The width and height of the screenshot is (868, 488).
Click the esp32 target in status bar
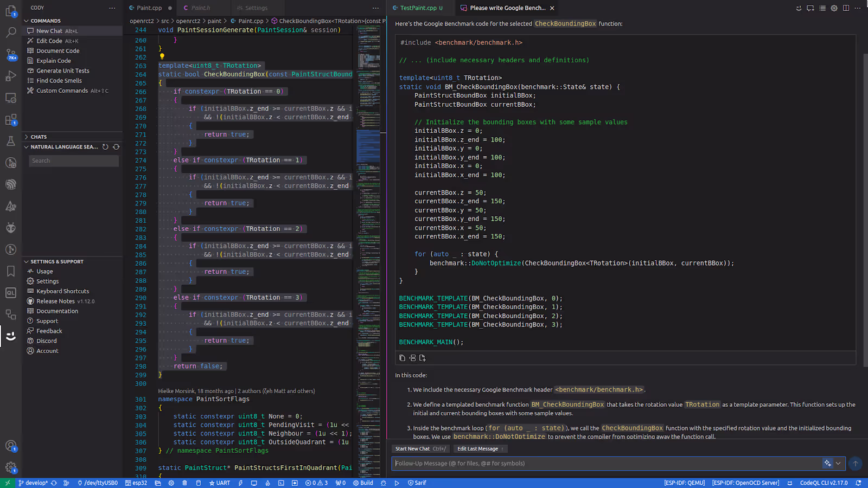point(136,483)
